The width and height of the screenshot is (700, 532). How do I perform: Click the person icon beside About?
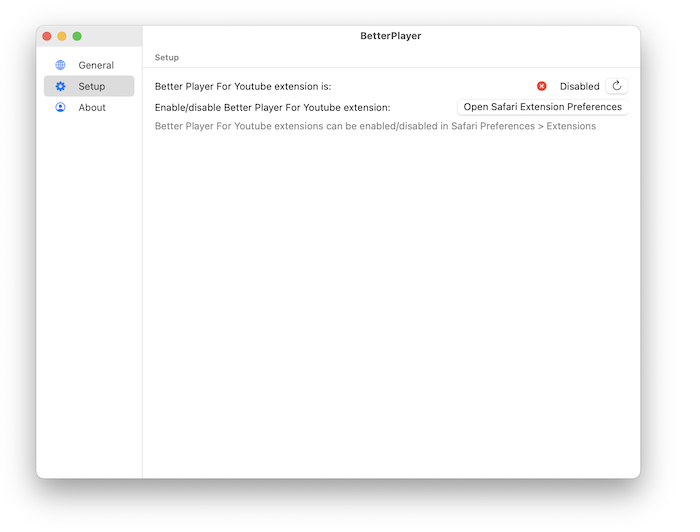point(60,108)
